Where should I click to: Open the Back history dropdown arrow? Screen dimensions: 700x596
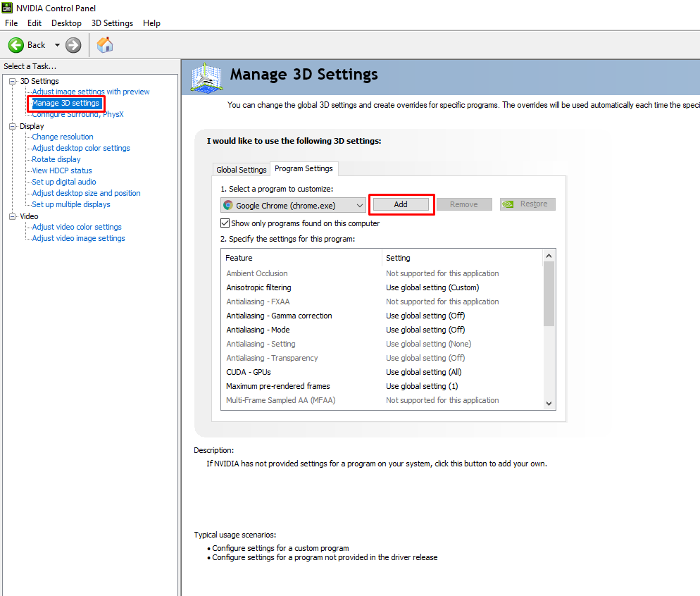57,45
